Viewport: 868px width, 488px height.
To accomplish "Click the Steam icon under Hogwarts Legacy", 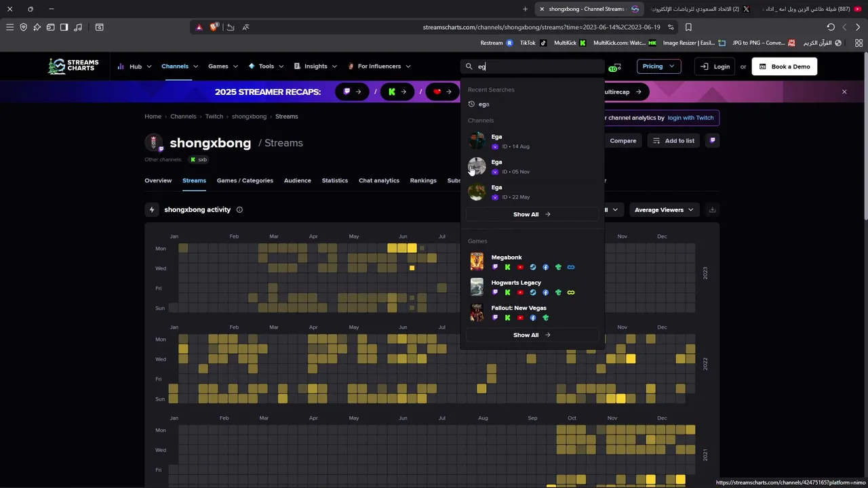I will point(533,292).
